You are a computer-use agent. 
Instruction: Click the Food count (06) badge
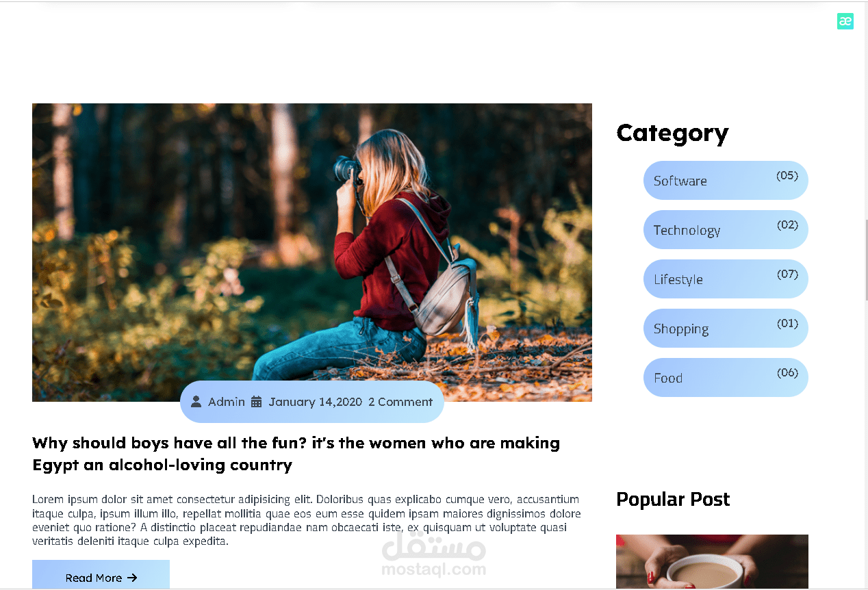(787, 372)
